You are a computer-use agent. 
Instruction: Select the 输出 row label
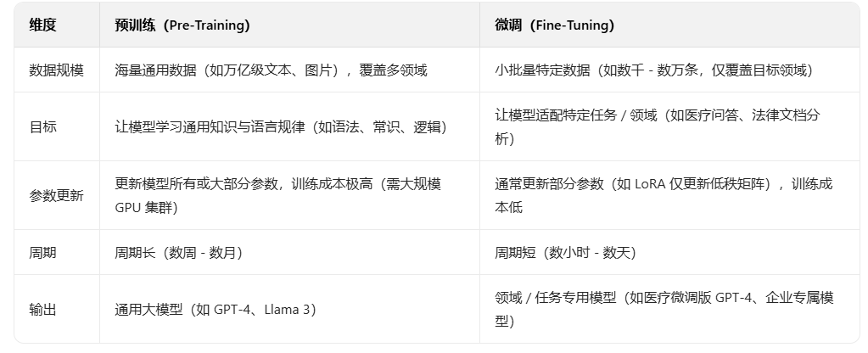pos(42,310)
